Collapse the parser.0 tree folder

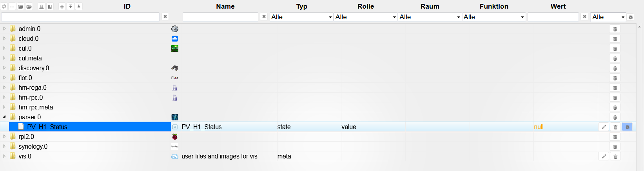coord(4,117)
